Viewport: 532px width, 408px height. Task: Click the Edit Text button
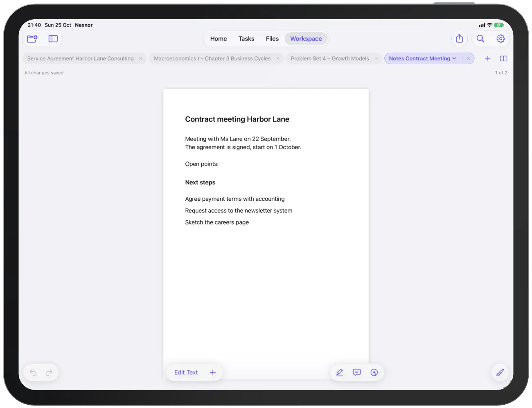tap(186, 372)
